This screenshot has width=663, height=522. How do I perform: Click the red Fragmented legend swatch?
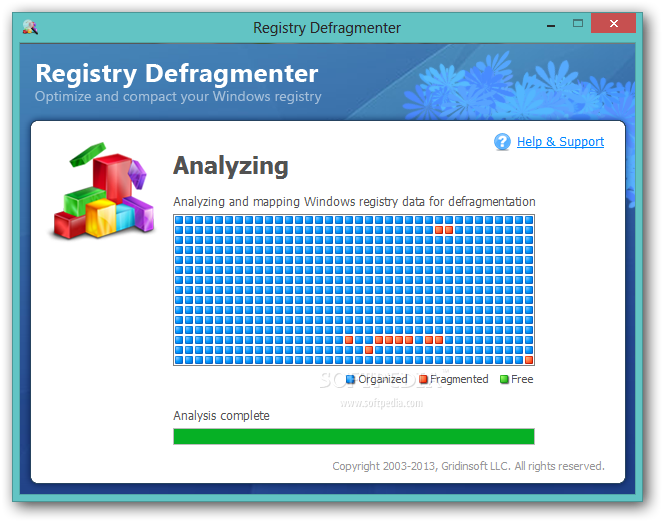(x=423, y=379)
